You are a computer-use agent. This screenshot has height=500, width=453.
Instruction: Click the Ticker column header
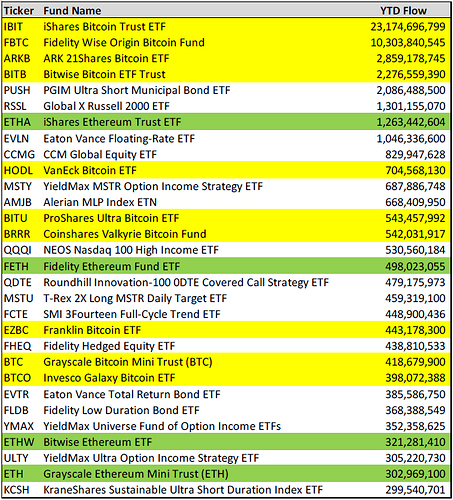coord(19,11)
